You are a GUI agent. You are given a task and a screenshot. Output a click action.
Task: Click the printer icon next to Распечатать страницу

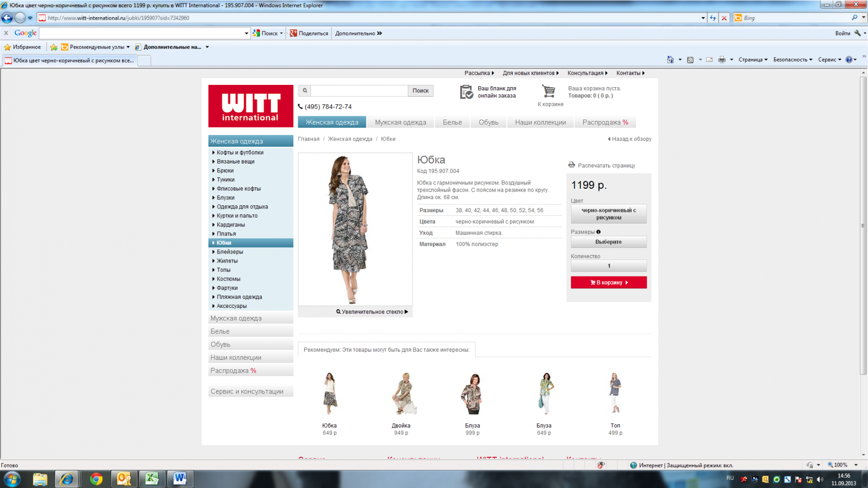[x=571, y=165]
